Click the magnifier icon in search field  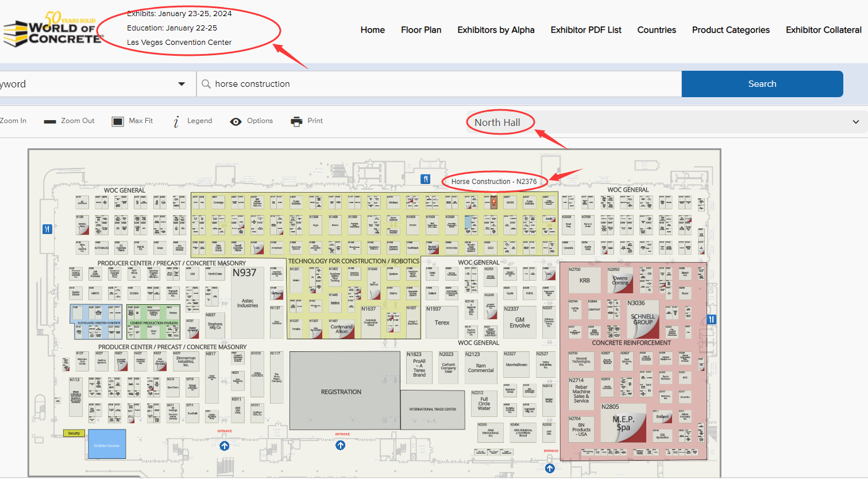pyautogui.click(x=206, y=84)
